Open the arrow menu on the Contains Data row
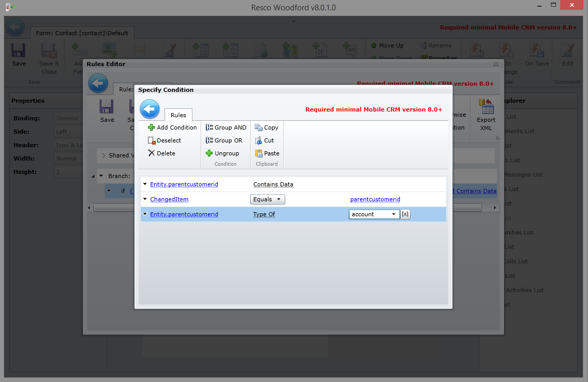Screen dimensions: 588x382 pyautogui.click(x=145, y=184)
